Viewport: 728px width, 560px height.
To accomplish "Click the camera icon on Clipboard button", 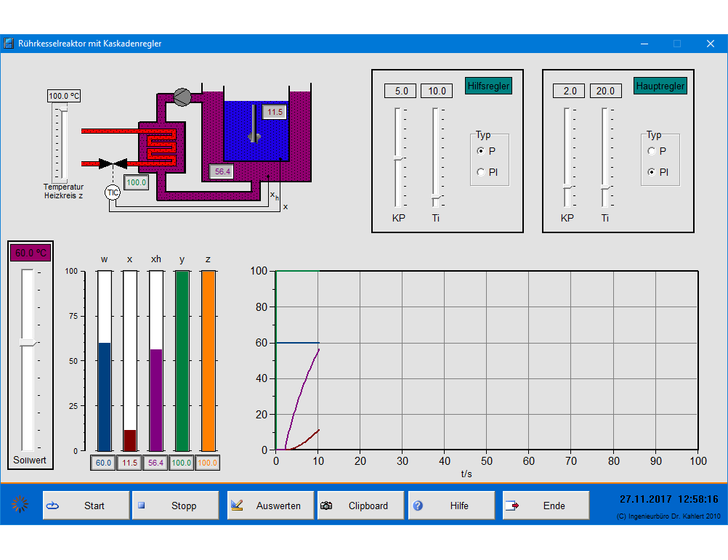I will tap(327, 506).
